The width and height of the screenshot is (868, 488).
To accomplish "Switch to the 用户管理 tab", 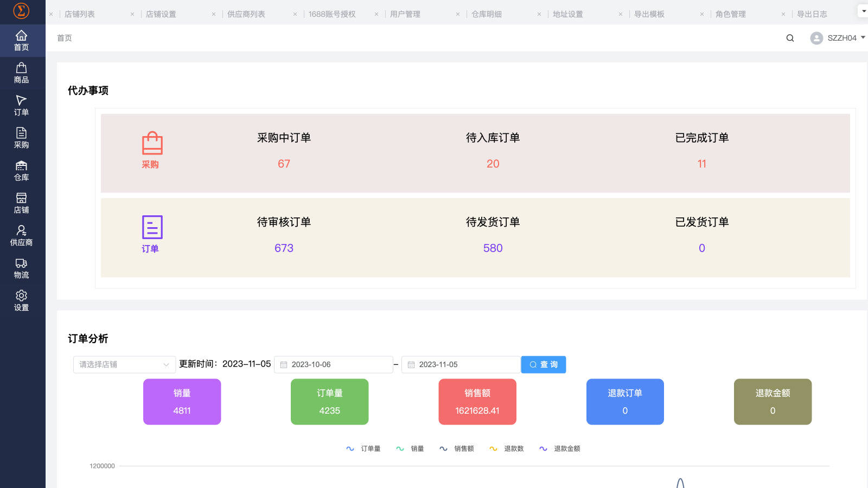I will (x=405, y=14).
